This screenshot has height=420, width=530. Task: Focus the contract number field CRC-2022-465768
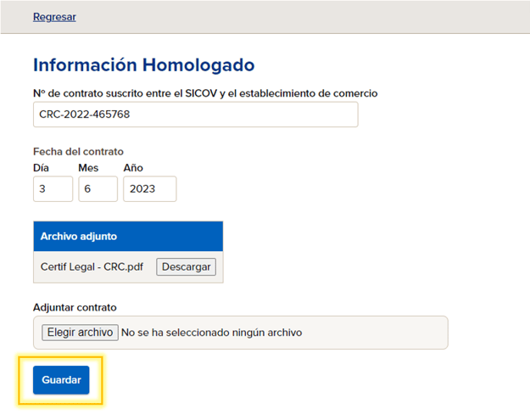click(x=195, y=115)
